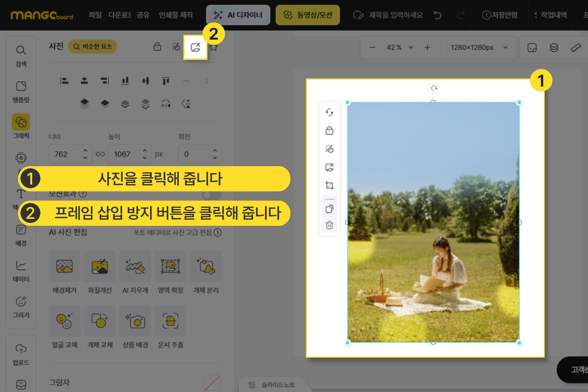Click the 그림자 shadow color swatch

(x=212, y=383)
